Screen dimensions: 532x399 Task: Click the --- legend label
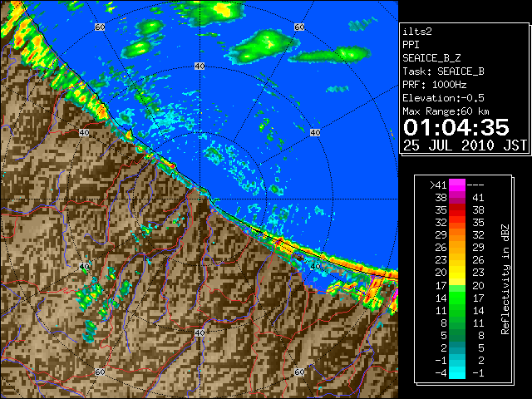click(x=475, y=185)
